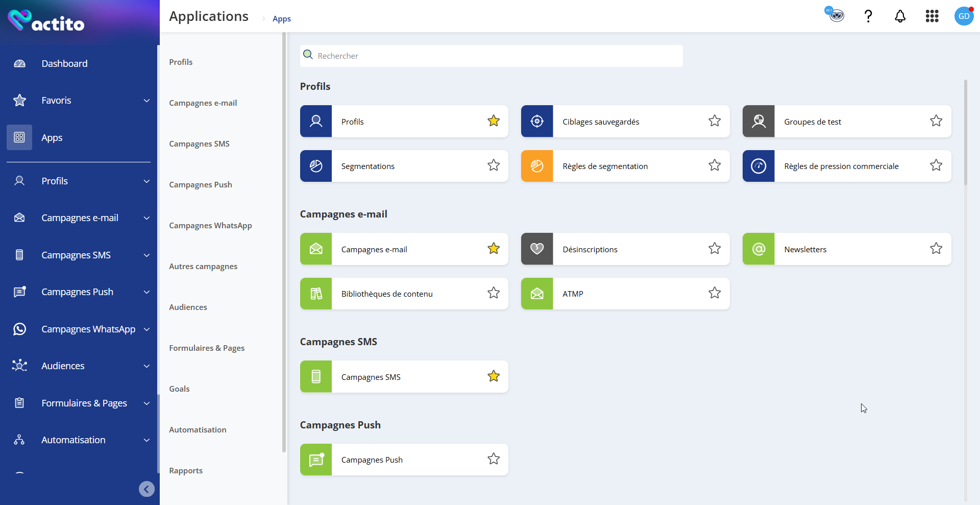Open the Bibliothèques de contenu icon
This screenshot has width=980, height=505.
[x=316, y=294]
